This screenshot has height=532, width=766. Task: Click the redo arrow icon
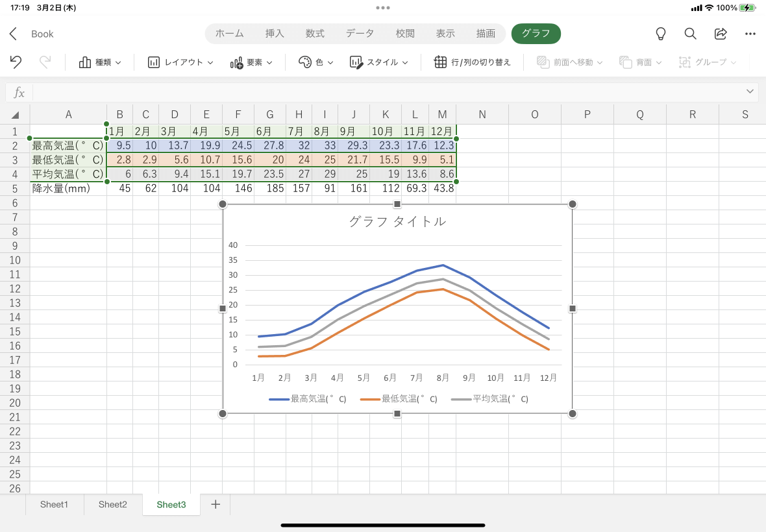point(45,62)
